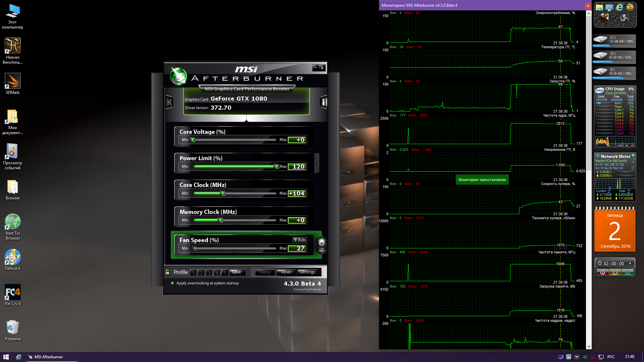This screenshot has width=644, height=362.
Task: Toggle Apply overclocking at system startup
Action: click(172, 283)
